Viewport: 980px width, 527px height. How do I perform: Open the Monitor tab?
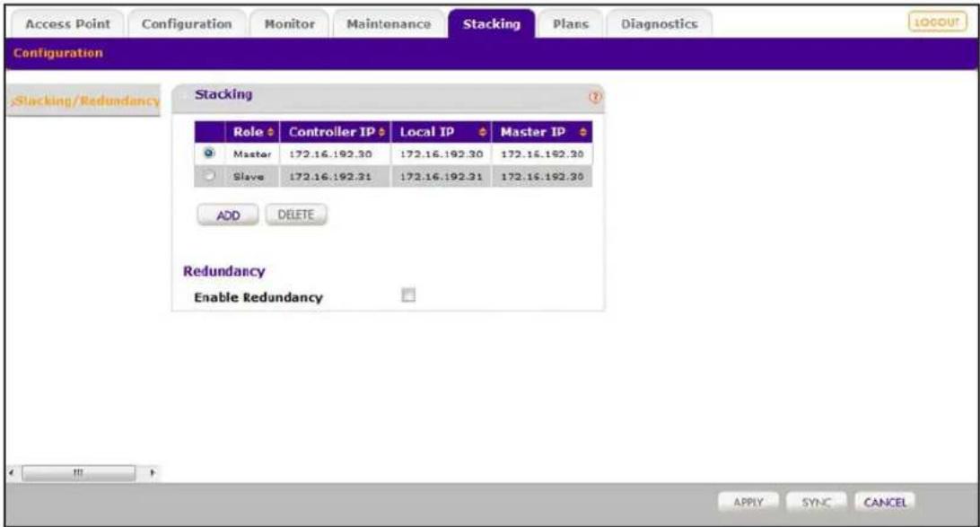pos(289,23)
